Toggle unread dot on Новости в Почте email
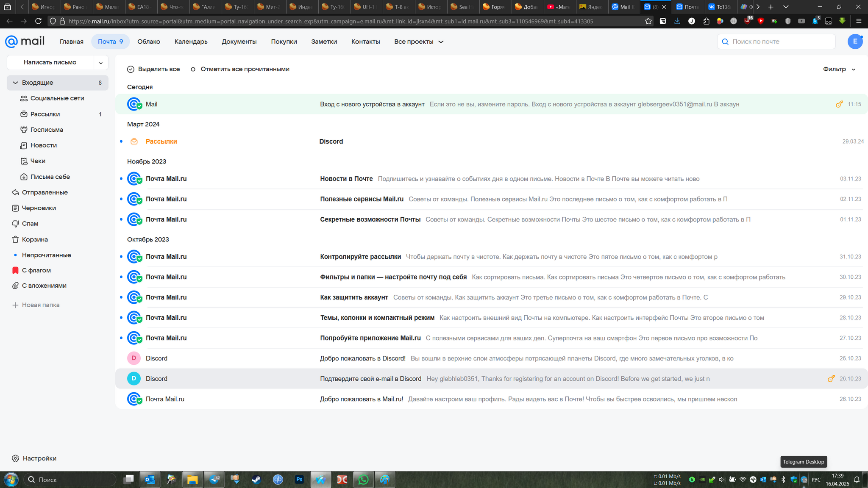 click(x=121, y=179)
